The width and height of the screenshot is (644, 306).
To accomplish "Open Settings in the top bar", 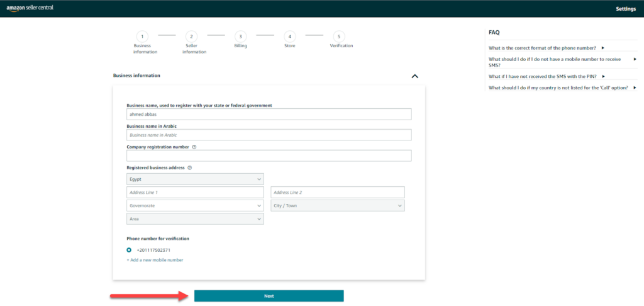I will pyautogui.click(x=626, y=9).
